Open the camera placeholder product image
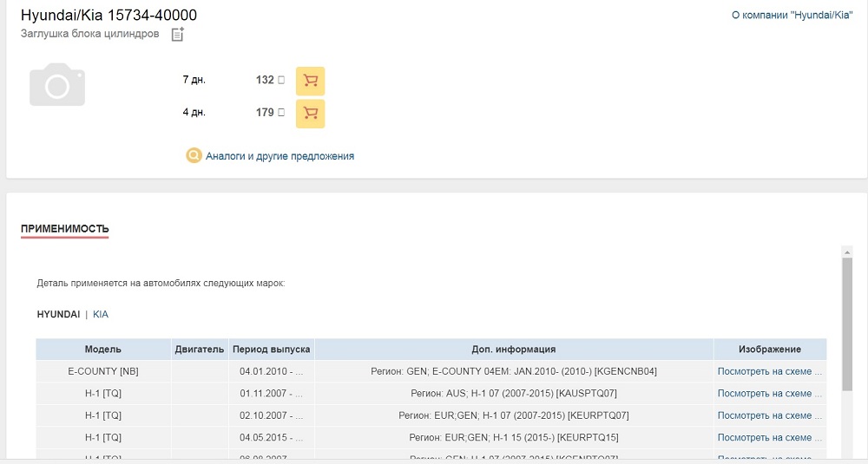This screenshot has width=868, height=464. click(x=57, y=84)
